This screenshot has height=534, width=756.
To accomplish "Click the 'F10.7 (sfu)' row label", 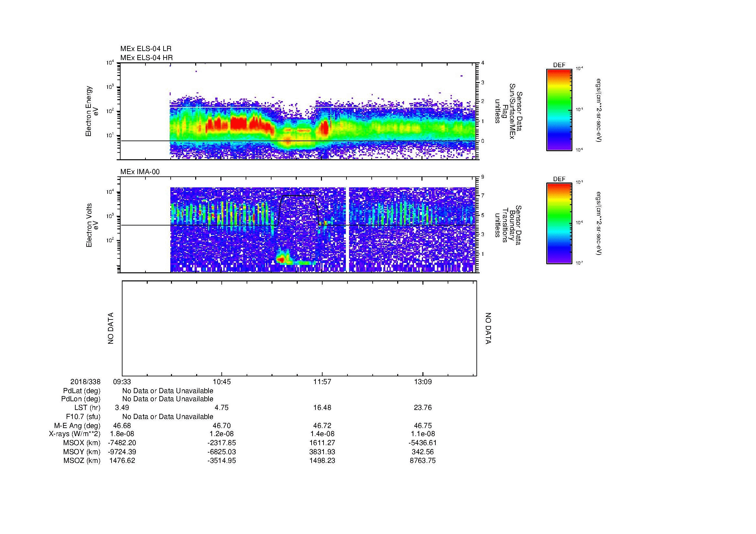I will click(x=83, y=416).
